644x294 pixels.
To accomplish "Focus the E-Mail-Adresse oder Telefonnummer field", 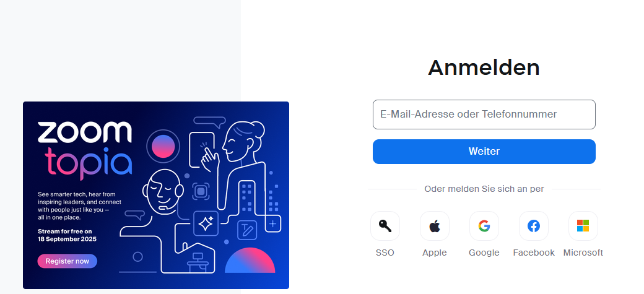I will tap(484, 115).
